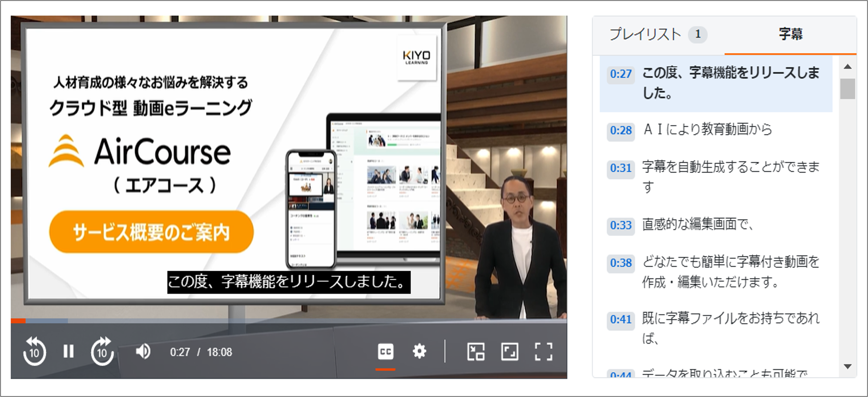The image size is (868, 397).
Task: Click the 0:27 / 18:08 time display
Action: click(x=201, y=352)
